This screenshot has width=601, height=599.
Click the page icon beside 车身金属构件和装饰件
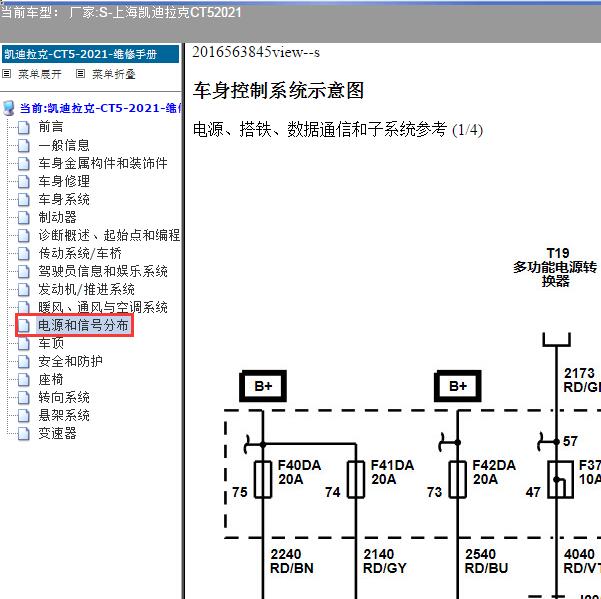pyautogui.click(x=23, y=163)
